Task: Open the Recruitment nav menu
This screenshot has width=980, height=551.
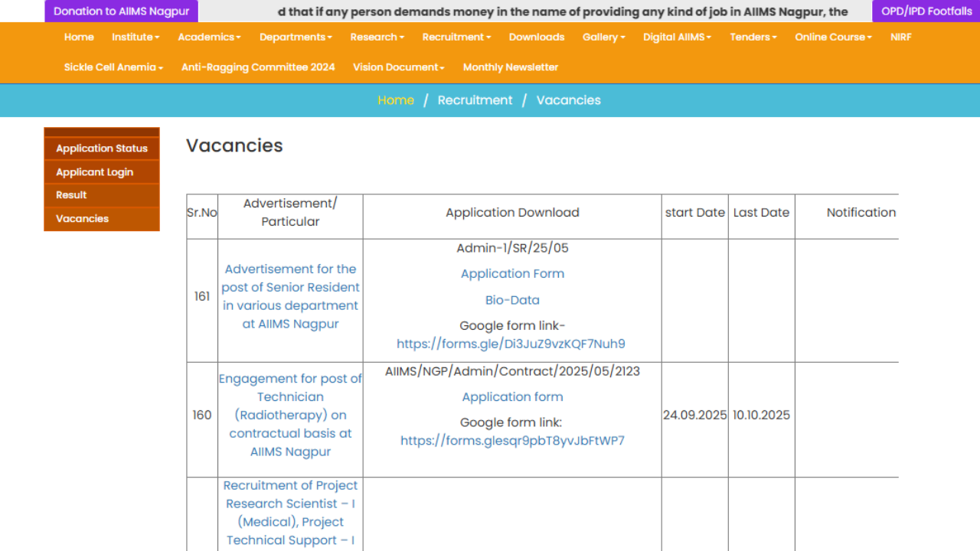Action: (456, 37)
